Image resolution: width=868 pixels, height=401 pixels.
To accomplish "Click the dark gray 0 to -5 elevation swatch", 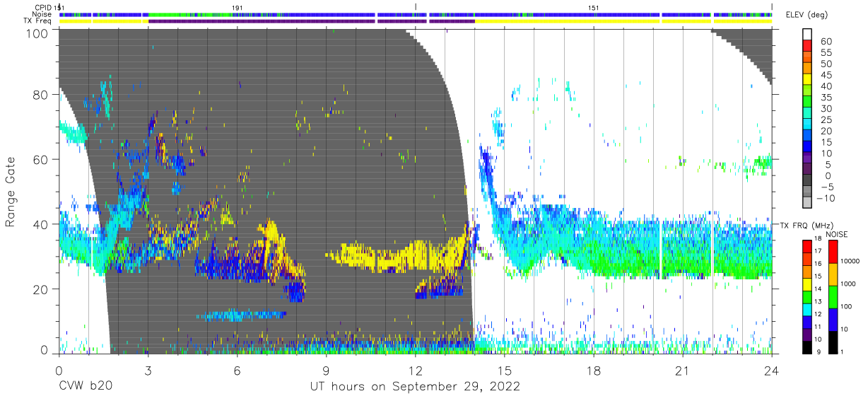I will point(807,181).
